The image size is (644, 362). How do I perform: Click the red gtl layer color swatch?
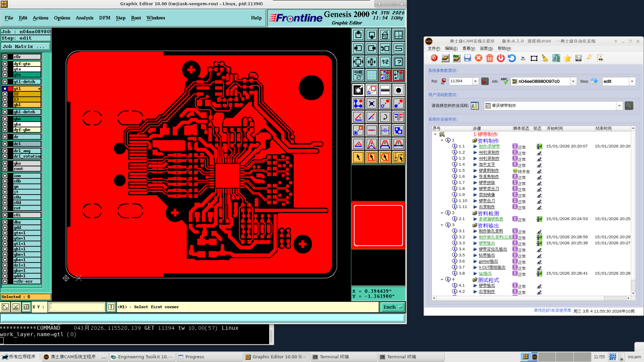[x=10, y=89]
